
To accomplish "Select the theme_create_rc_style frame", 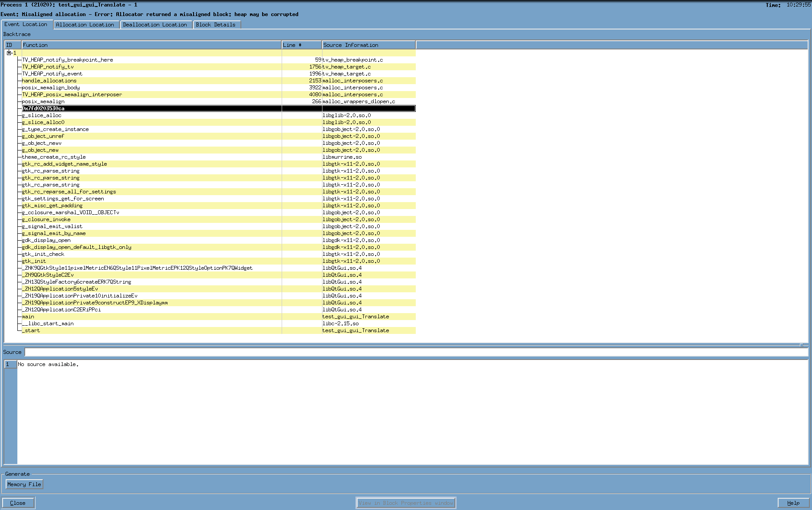I will [54, 157].
